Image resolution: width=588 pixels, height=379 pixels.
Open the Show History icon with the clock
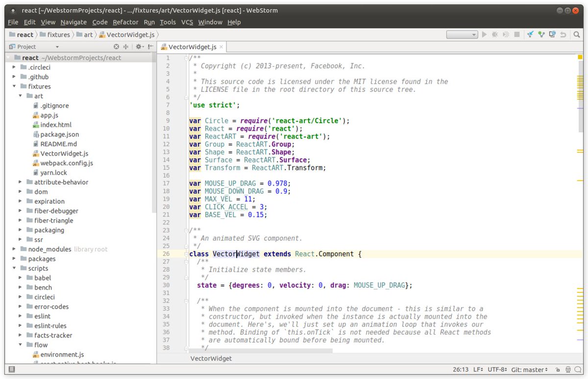553,35
